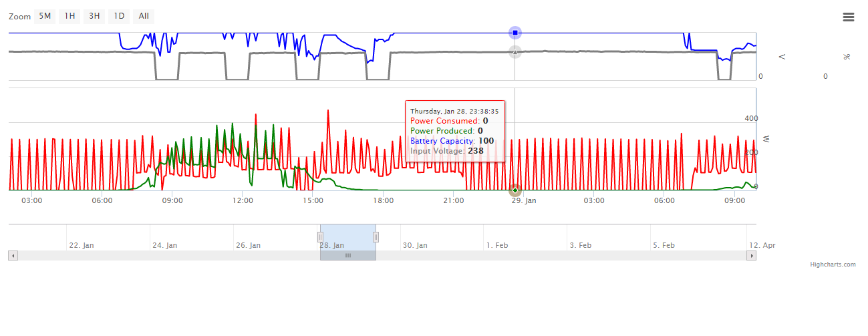Viewport: 868px width, 336px height.
Task: Click the '200' y-axis label
Action: pos(752,152)
